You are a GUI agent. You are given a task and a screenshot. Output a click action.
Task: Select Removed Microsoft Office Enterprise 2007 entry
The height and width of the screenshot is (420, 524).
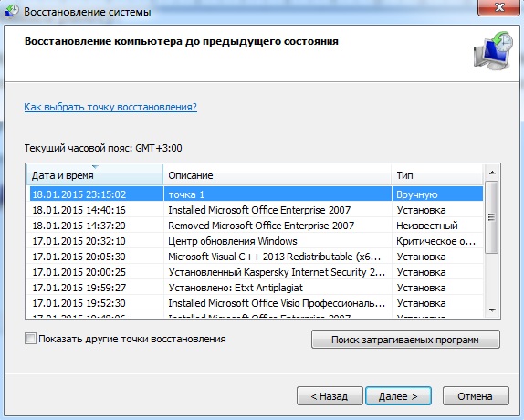click(x=257, y=226)
